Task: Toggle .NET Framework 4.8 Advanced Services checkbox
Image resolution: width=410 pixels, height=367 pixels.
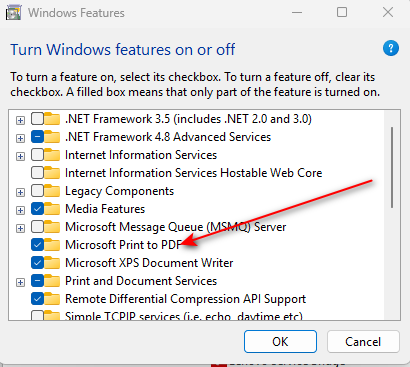Action: click(x=37, y=137)
